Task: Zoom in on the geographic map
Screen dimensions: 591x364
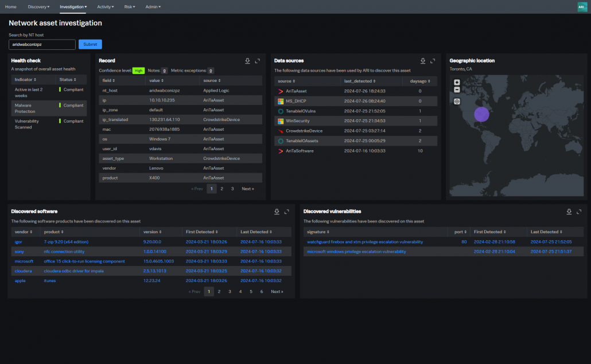Action: point(456,82)
